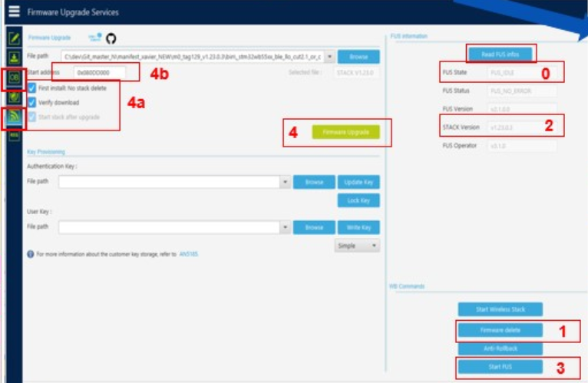This screenshot has width=588, height=383.
Task: Open the Option Bytes (OB) sidebar icon
Action: 15,78
